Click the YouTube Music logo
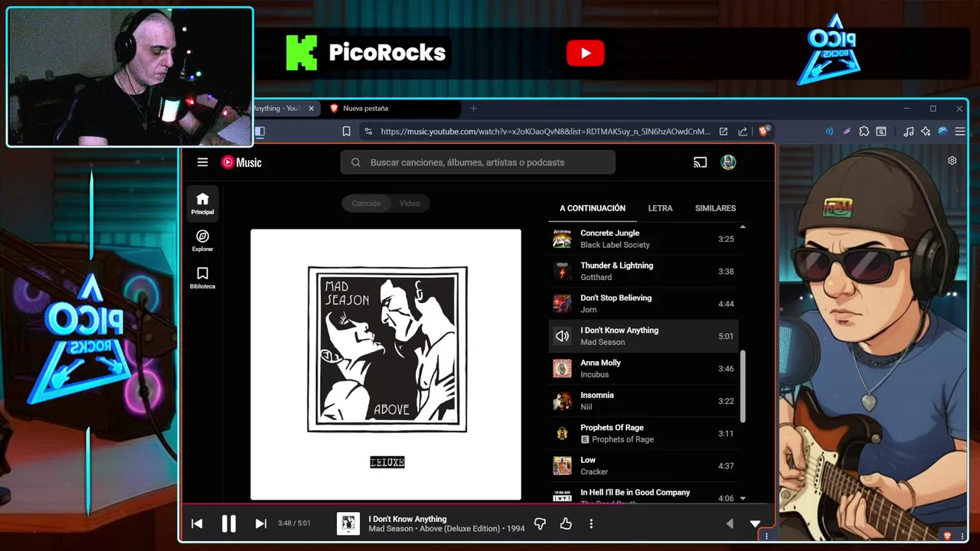980x551 pixels. click(x=241, y=162)
